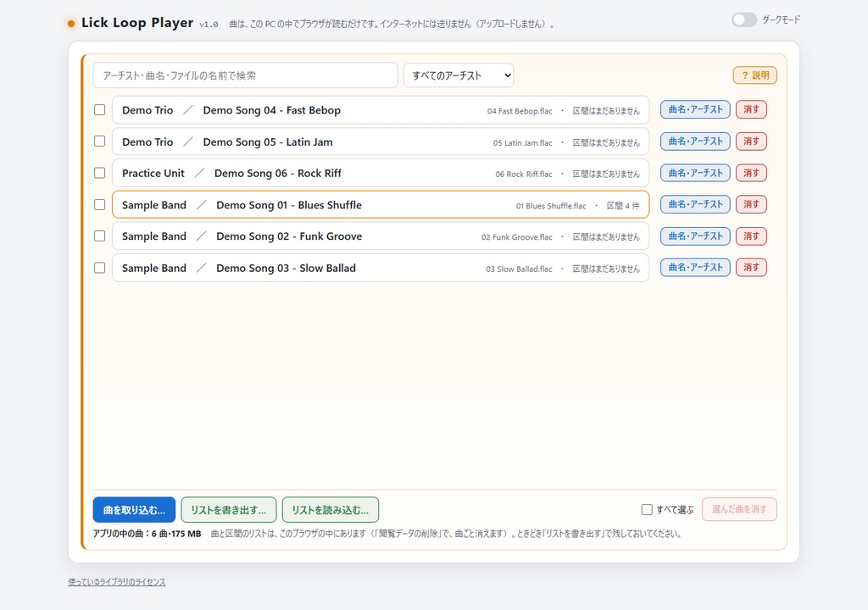Select the Demo Song 04 - Fast Bebop row
Viewport: 868px width, 610px height.
[381, 110]
